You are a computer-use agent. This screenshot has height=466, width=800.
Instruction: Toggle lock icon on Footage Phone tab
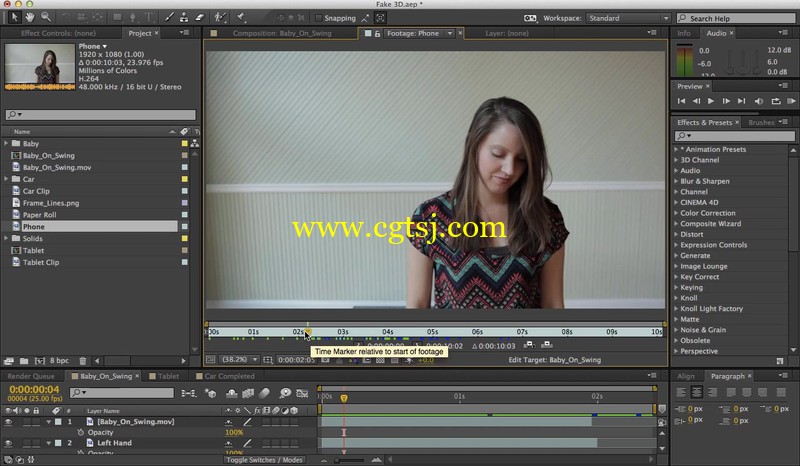378,34
